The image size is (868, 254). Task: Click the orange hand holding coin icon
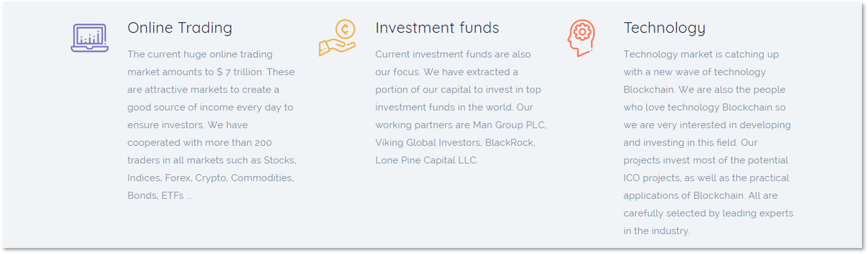click(x=337, y=38)
